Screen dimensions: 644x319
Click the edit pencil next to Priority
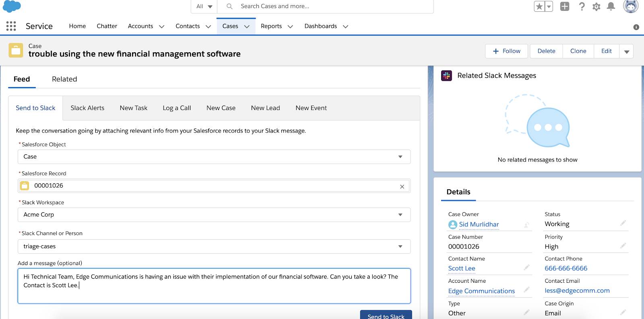(x=623, y=246)
